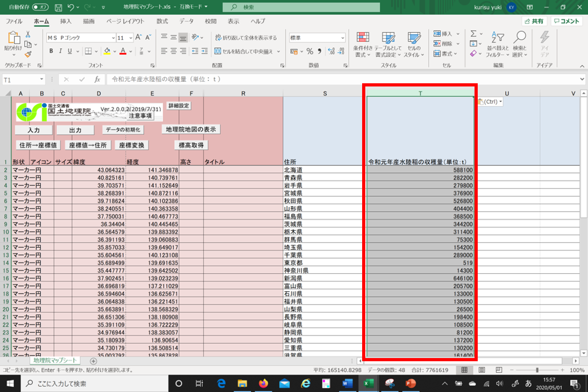The width and height of the screenshot is (588, 392).
Task: Click the 地理院地図の表示 button
Action: (x=191, y=129)
